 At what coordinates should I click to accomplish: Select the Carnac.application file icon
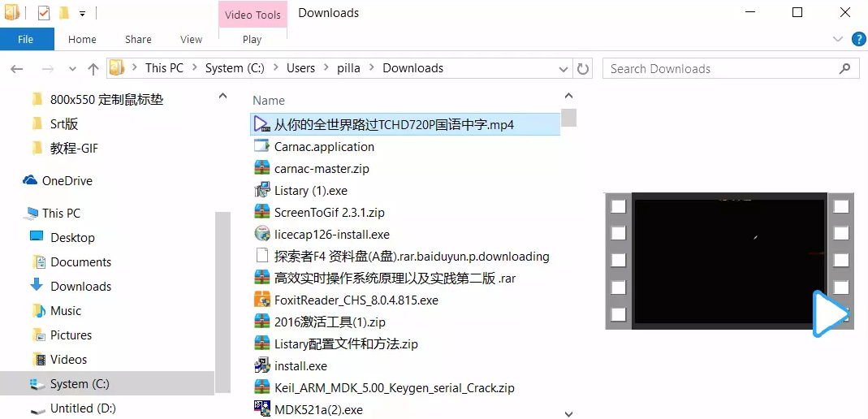[261, 146]
